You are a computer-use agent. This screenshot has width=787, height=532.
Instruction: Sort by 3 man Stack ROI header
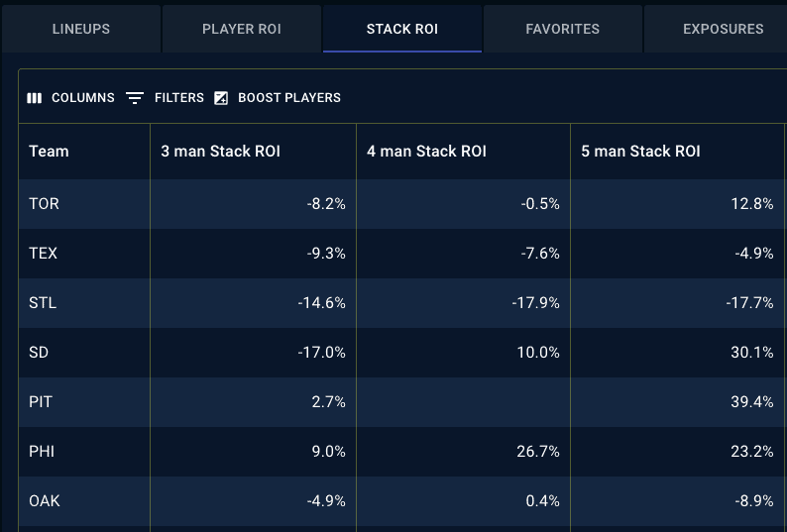pyautogui.click(x=254, y=151)
